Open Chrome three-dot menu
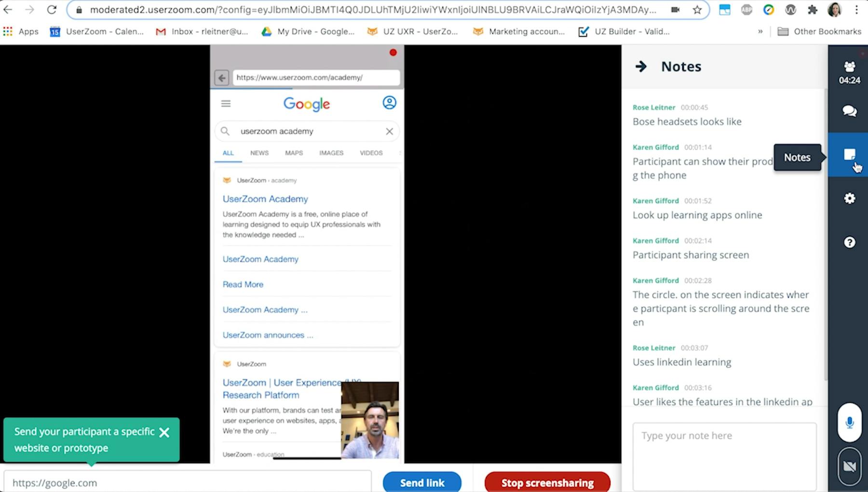 [x=856, y=10]
